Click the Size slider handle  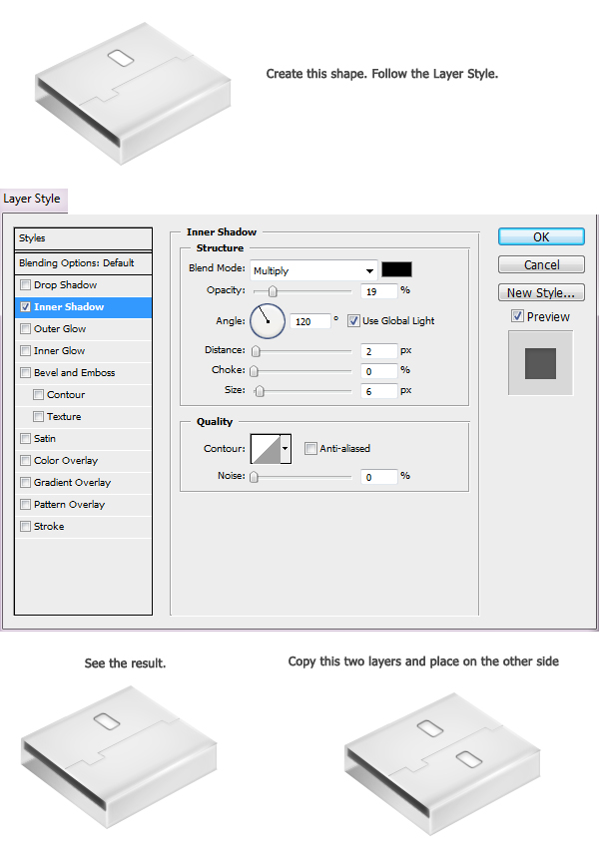[260, 391]
